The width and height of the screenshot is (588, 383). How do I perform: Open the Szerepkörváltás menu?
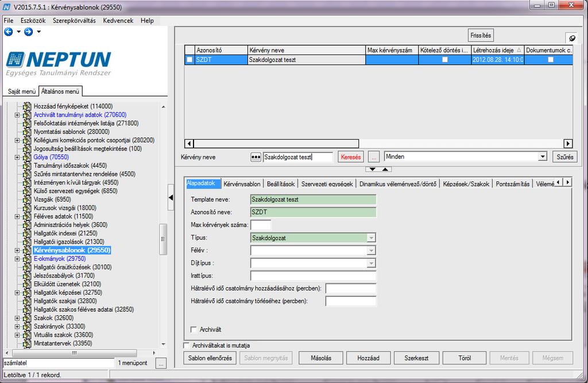pyautogui.click(x=74, y=21)
